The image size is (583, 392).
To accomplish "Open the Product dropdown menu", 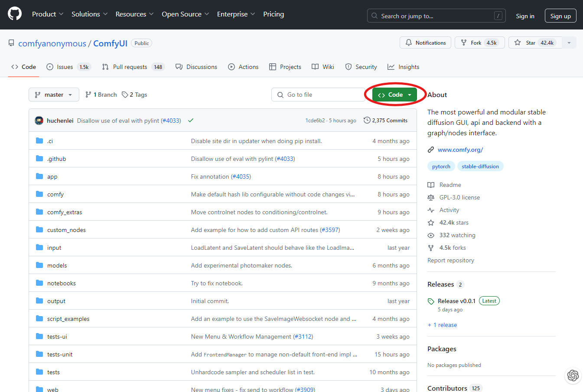I will pos(48,14).
